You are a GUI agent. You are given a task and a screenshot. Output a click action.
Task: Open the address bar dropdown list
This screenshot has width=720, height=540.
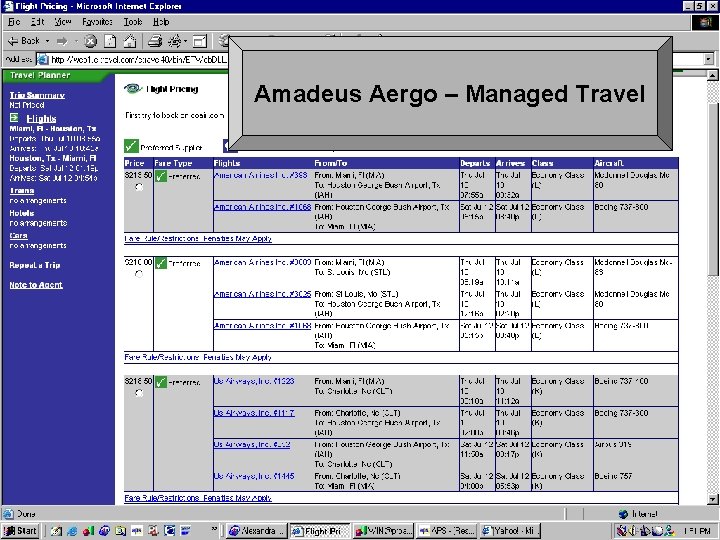coord(709,59)
